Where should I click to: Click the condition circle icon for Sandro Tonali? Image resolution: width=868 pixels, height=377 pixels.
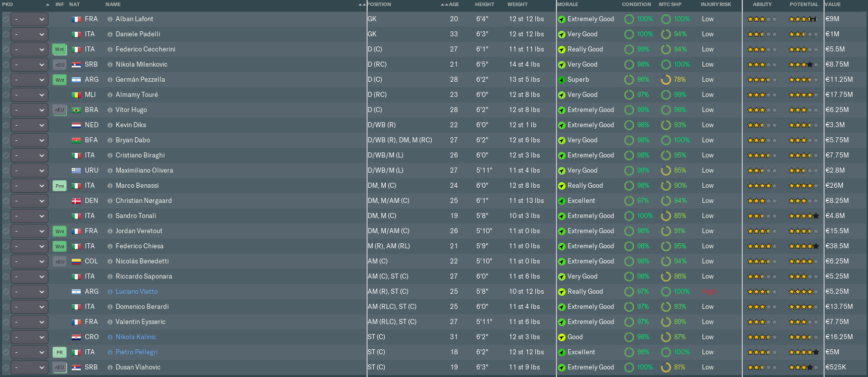[629, 216]
